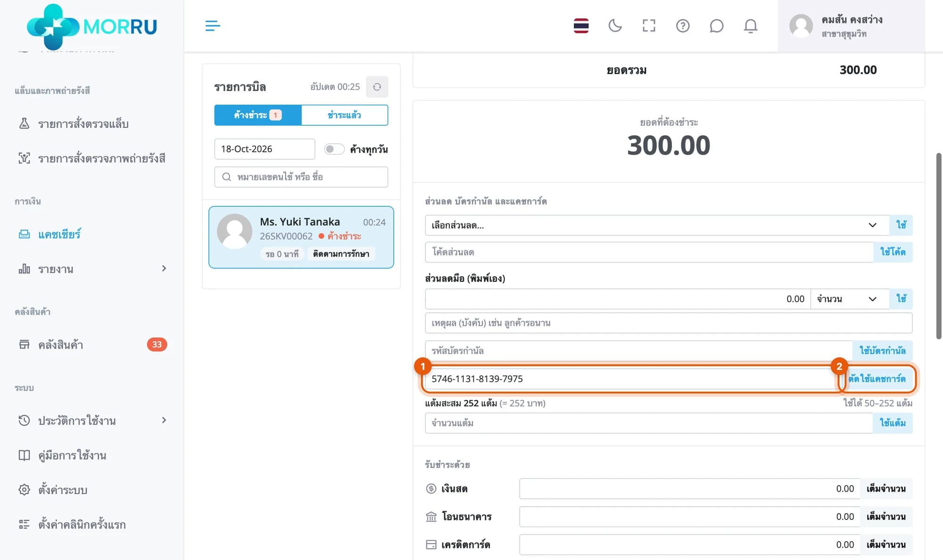This screenshot has height=560, width=943.
Task: Click the system settings gear icon
Action: [24, 490]
